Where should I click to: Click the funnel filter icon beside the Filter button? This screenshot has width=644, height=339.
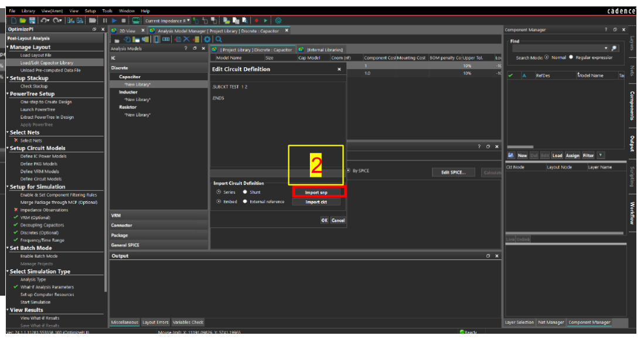(x=601, y=155)
